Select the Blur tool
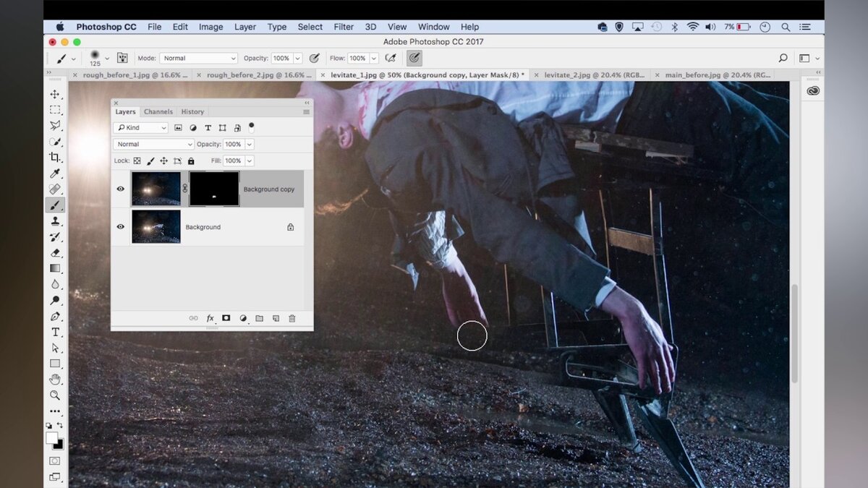 pos(55,285)
